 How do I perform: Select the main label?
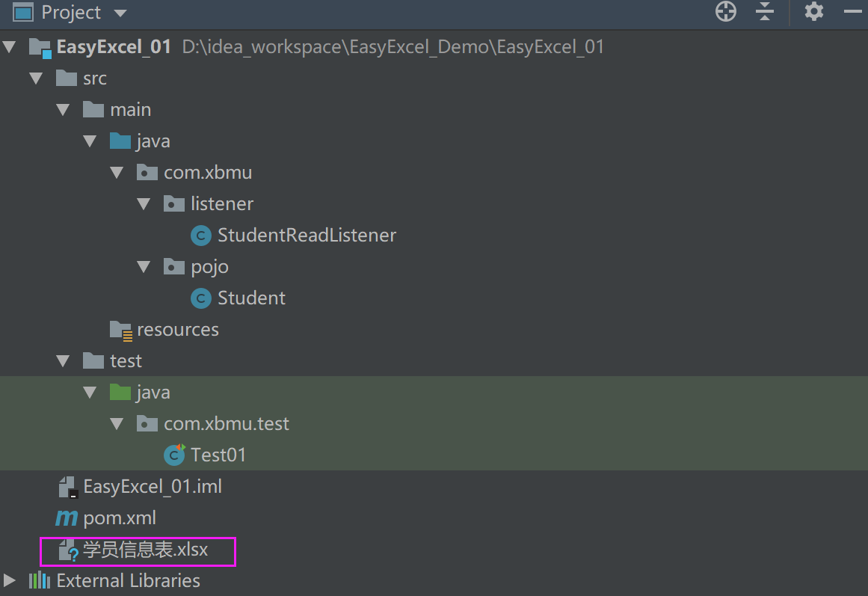click(x=131, y=110)
